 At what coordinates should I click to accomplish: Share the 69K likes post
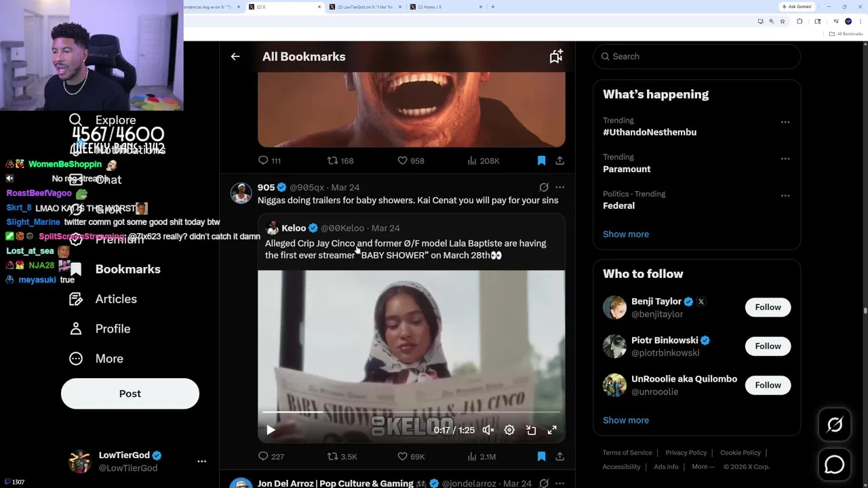coord(559,457)
